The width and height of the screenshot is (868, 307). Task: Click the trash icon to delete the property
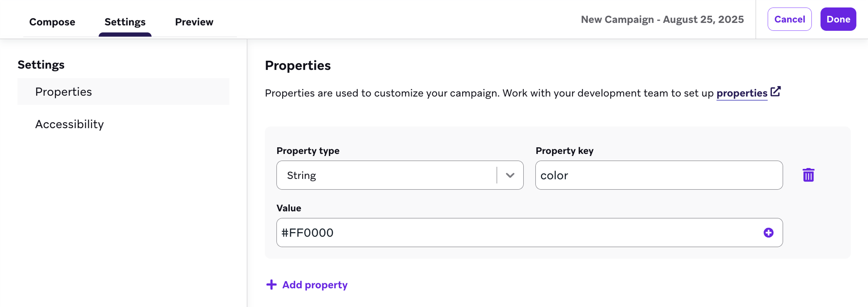809,175
